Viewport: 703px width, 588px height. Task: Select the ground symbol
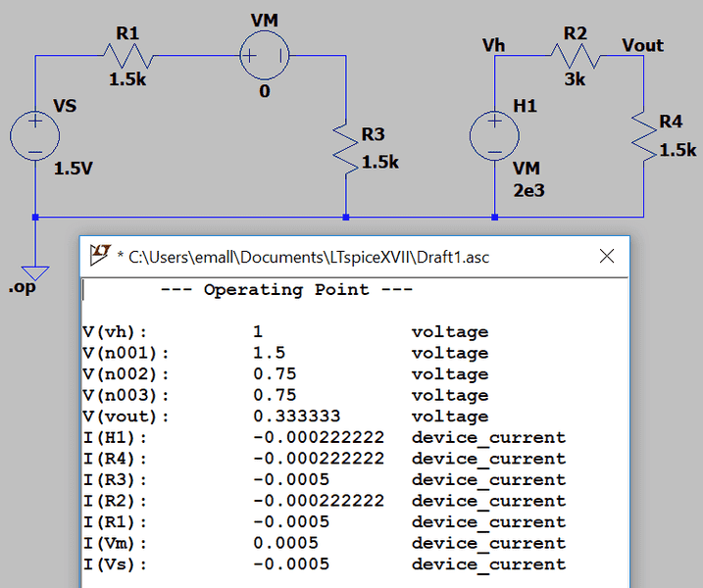click(x=35, y=269)
